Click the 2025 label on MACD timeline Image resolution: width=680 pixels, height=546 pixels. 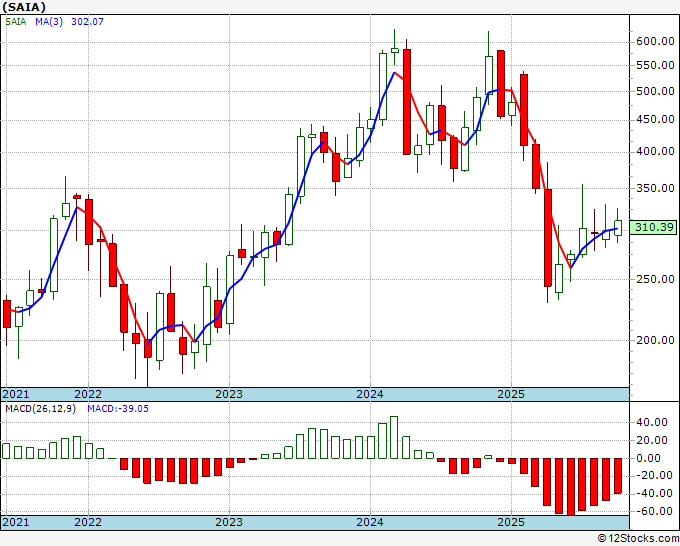coord(511,522)
